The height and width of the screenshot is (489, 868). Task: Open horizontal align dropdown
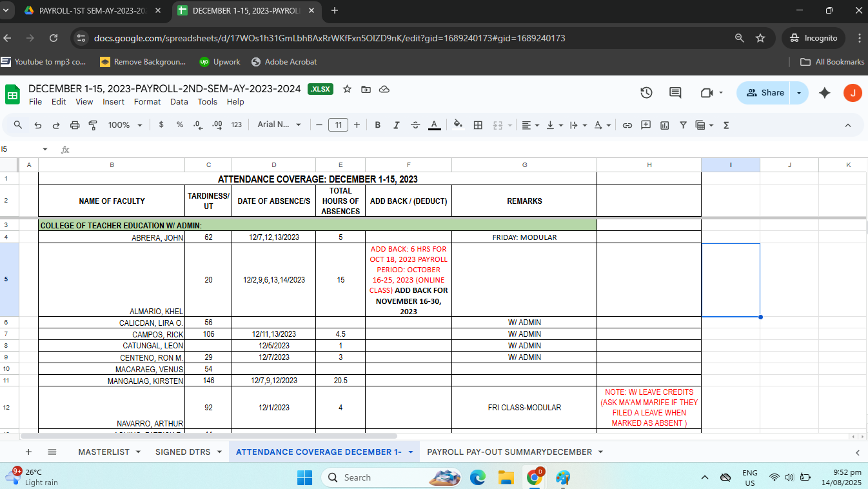(531, 125)
